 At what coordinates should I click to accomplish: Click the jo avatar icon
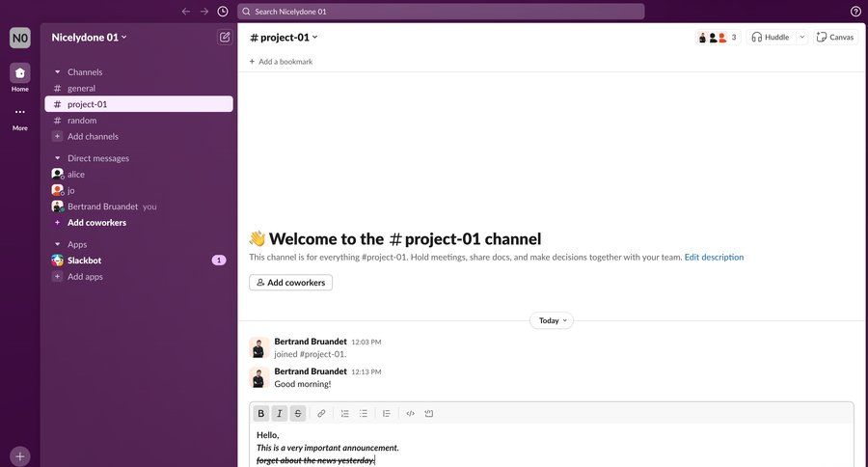[x=58, y=190]
